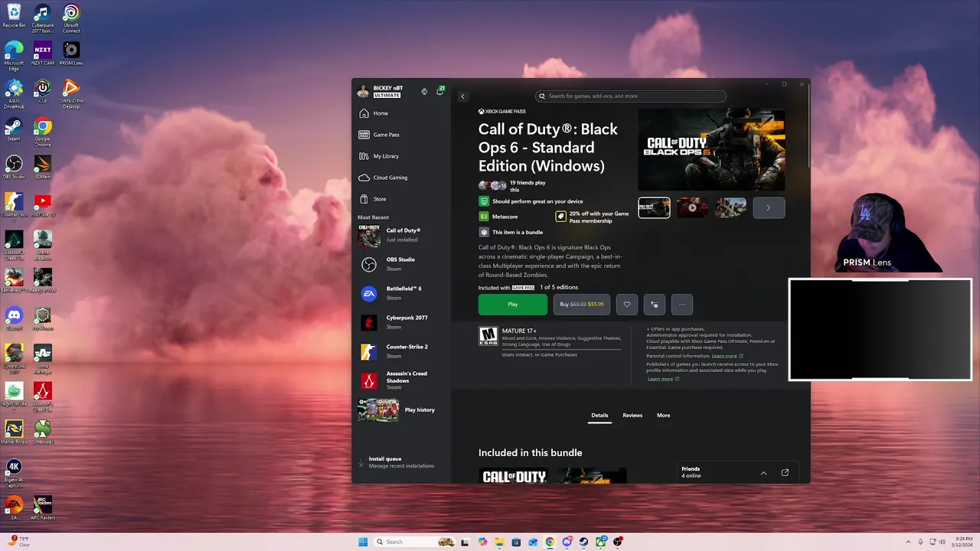Click the 19 friends play this avatars
Image resolution: width=980 pixels, height=551 pixels.
(492, 186)
